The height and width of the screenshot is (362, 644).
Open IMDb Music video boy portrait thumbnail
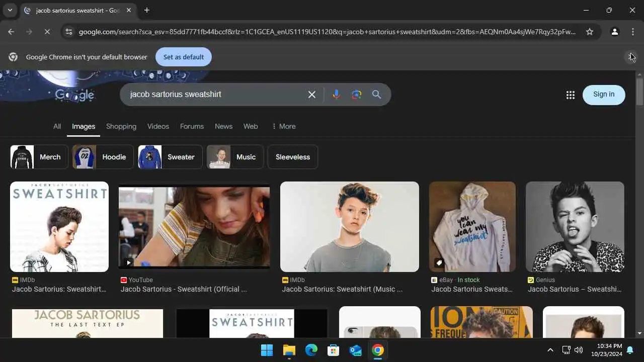click(x=350, y=227)
